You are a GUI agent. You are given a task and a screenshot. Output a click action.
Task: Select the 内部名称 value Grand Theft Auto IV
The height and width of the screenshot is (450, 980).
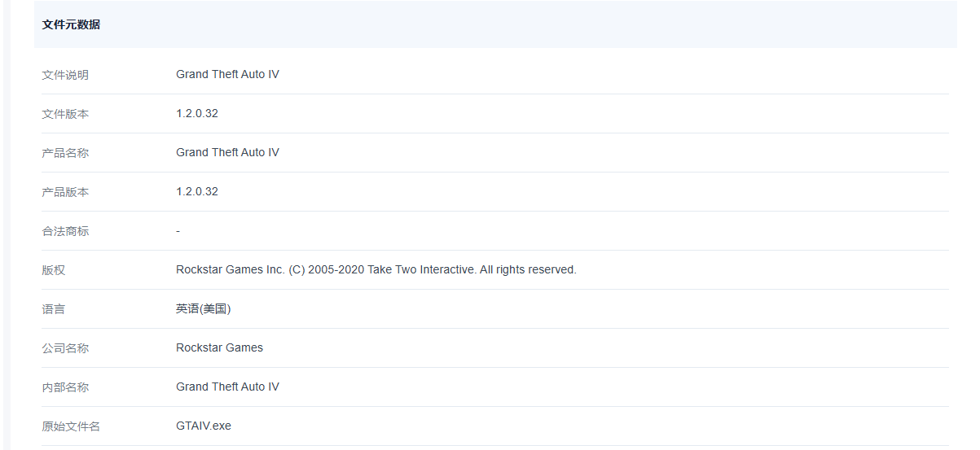[x=227, y=387]
